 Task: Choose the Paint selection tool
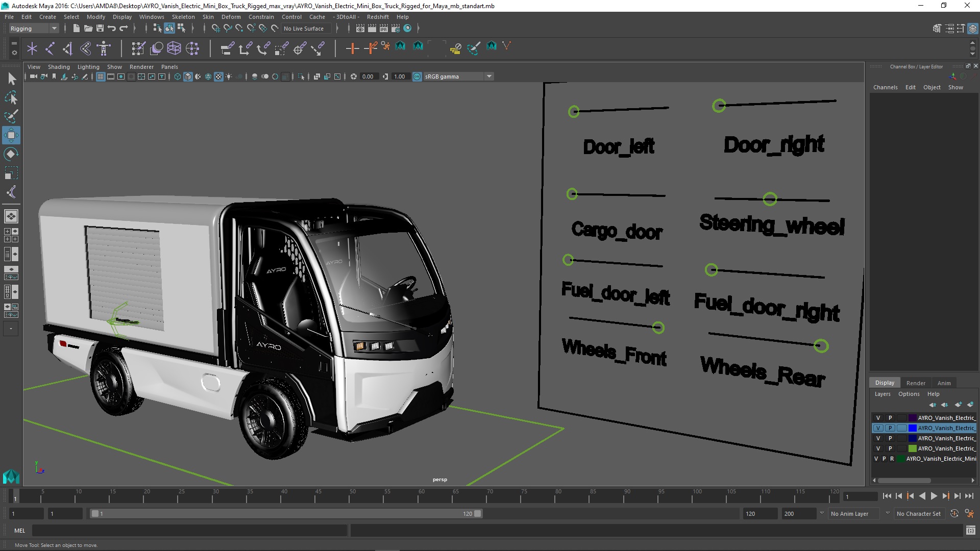click(x=11, y=116)
